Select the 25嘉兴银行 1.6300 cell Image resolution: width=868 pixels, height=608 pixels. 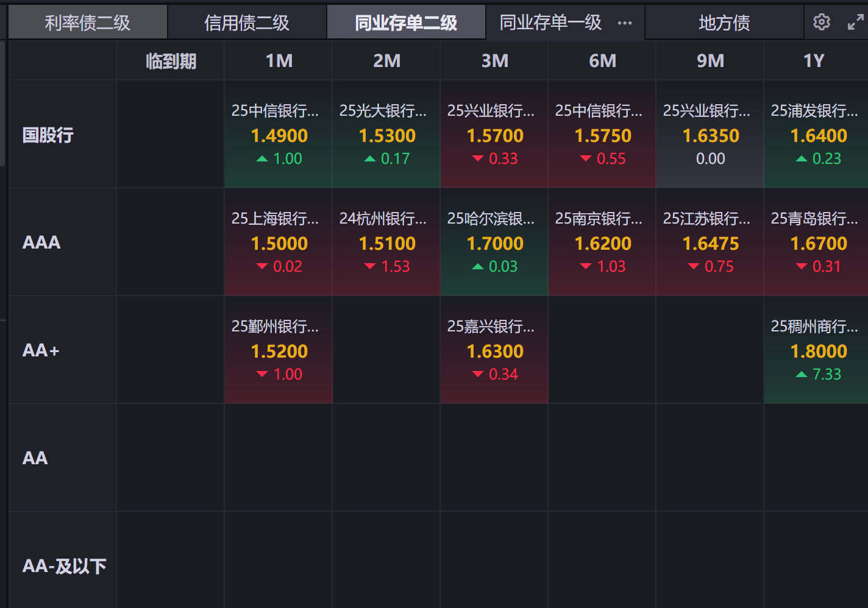click(494, 350)
